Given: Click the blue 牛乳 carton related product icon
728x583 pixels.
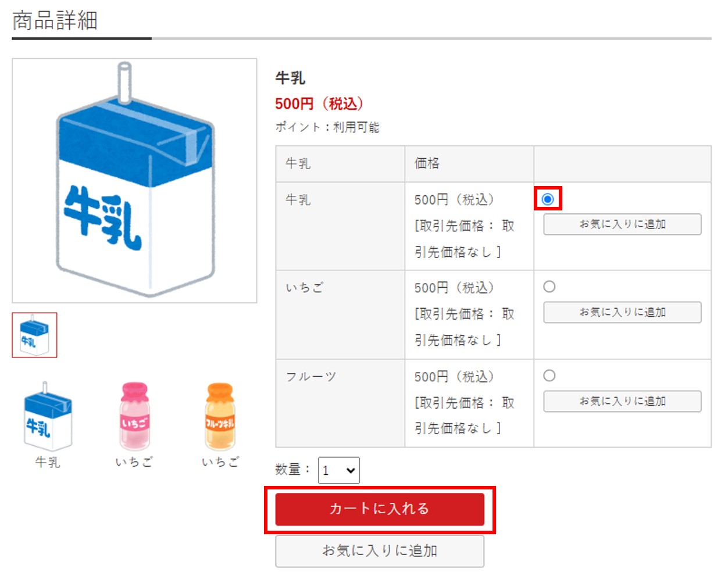Looking at the screenshot, I should pos(48,417).
